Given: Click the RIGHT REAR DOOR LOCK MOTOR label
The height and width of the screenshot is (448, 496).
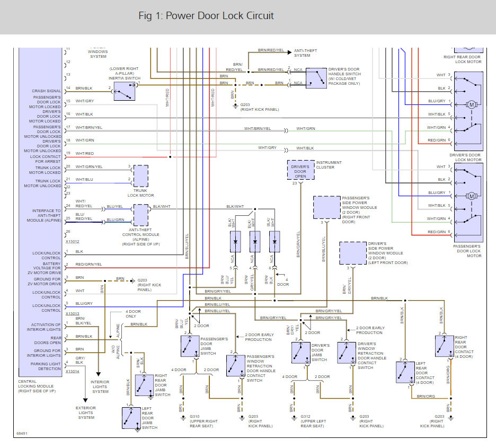Looking at the screenshot, I should [463, 59].
